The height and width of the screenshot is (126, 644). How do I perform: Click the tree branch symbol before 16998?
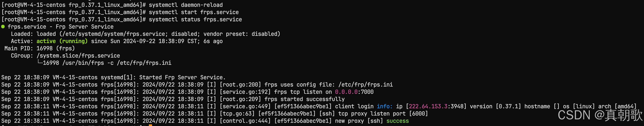(40, 63)
